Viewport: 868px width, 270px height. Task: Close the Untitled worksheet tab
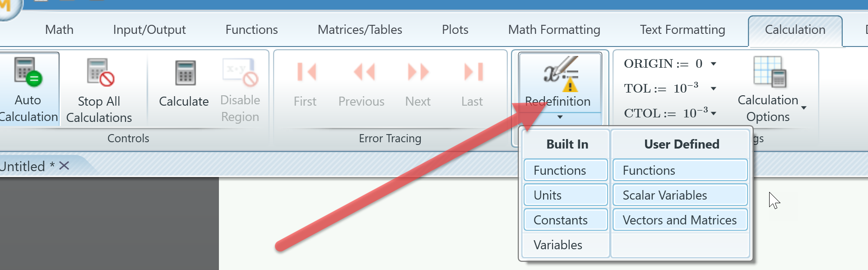[63, 166]
